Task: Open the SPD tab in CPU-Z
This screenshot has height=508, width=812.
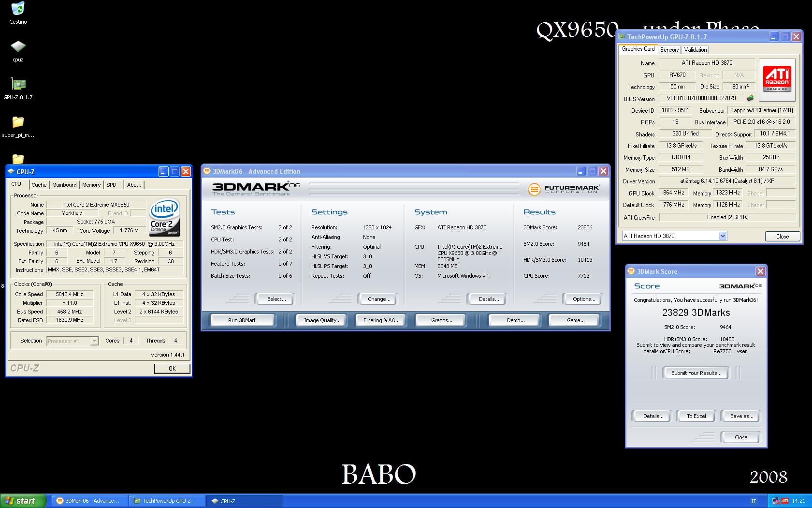Action: coord(112,185)
